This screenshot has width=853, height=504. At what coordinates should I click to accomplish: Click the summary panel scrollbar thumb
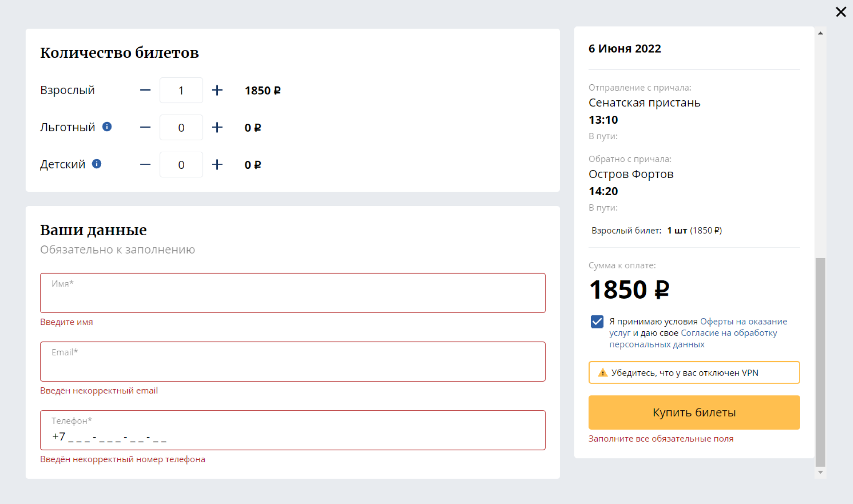820,362
